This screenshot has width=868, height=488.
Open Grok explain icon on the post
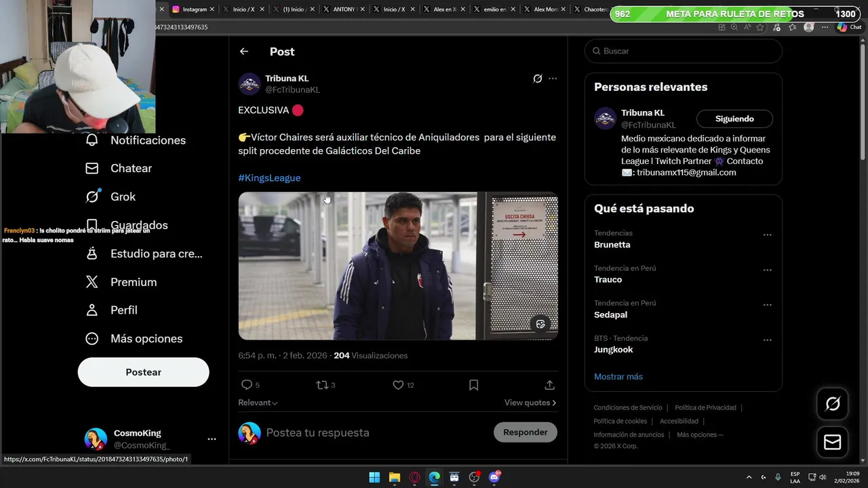(537, 79)
